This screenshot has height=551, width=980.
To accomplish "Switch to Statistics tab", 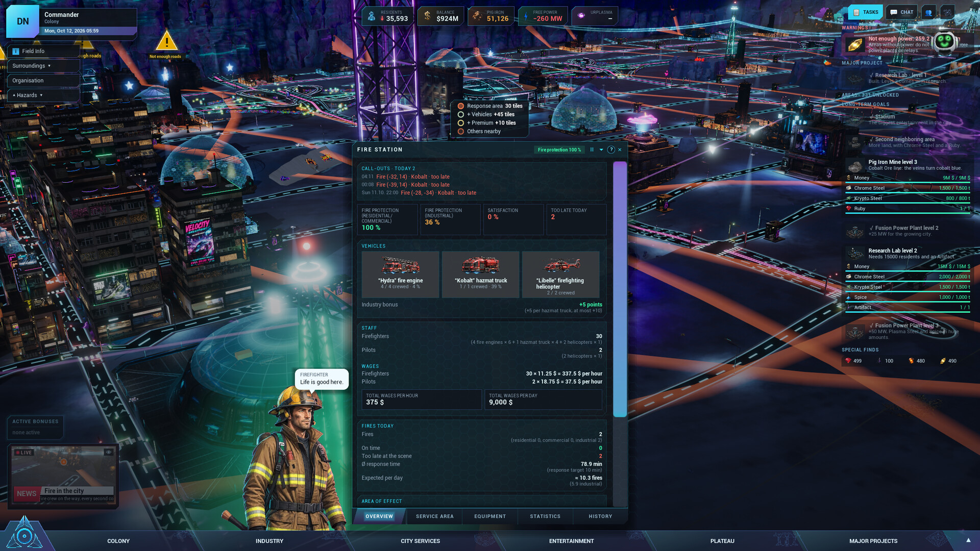I will pos(545,516).
